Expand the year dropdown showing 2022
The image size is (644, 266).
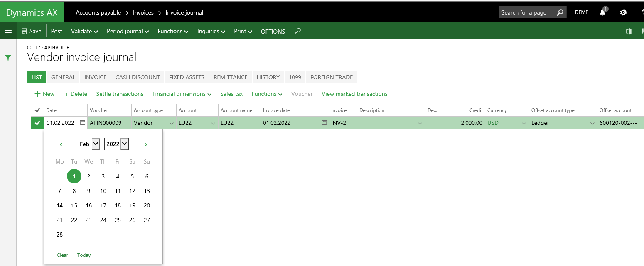[116, 144]
